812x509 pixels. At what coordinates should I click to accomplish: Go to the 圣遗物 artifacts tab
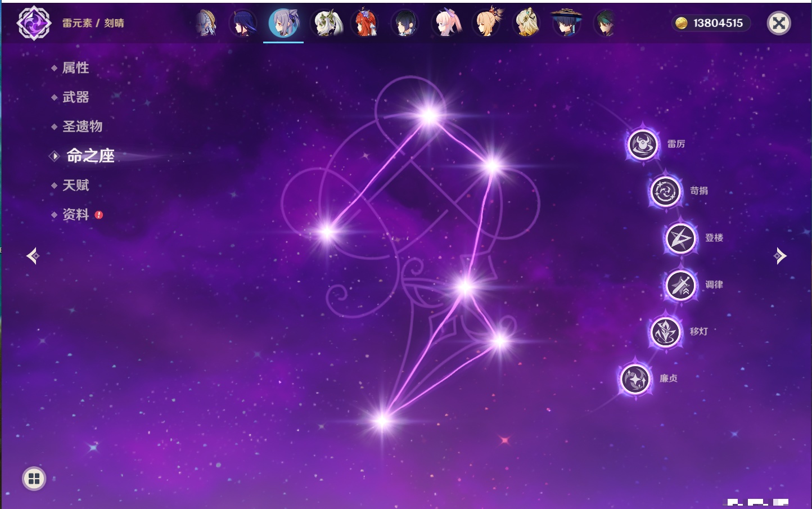82,127
